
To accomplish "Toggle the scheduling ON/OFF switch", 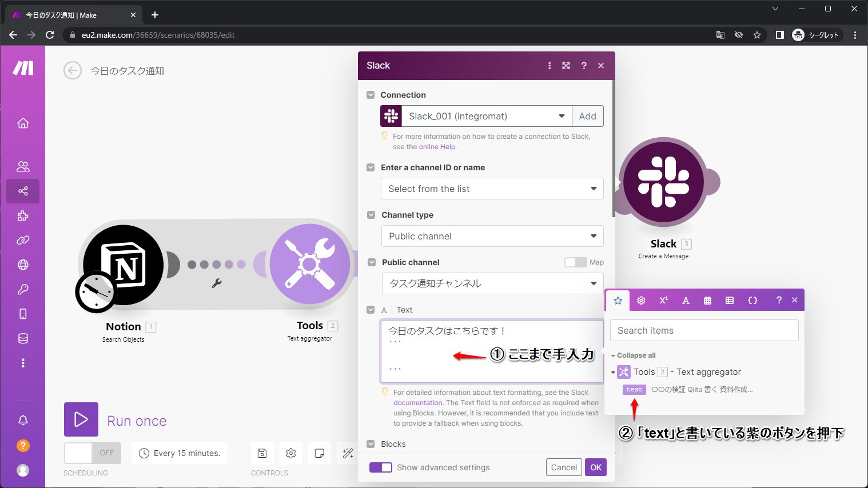I will pyautogui.click(x=93, y=453).
